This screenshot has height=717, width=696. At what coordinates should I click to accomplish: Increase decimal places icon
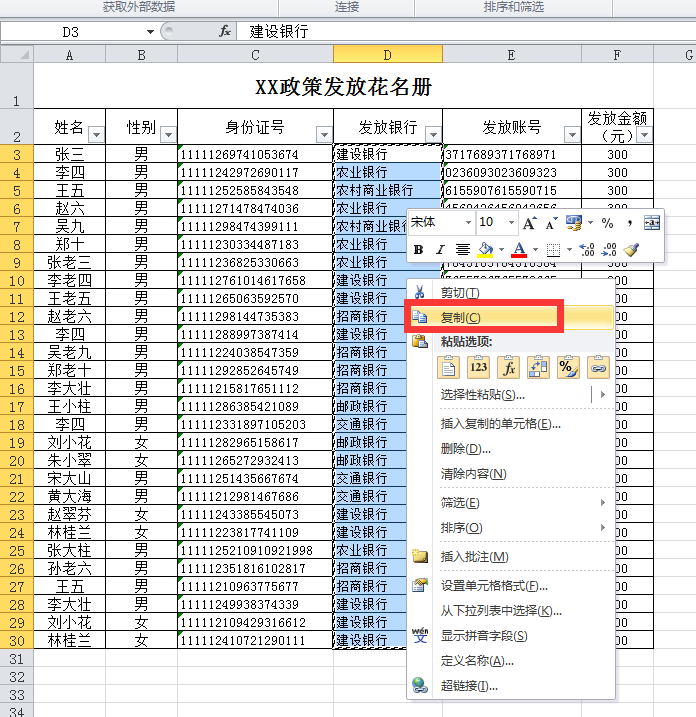pyautogui.click(x=587, y=250)
